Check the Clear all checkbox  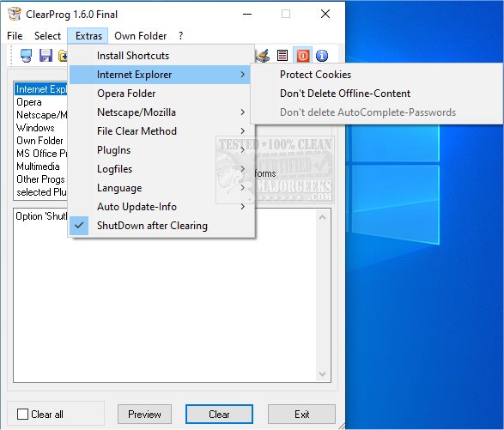click(22, 414)
